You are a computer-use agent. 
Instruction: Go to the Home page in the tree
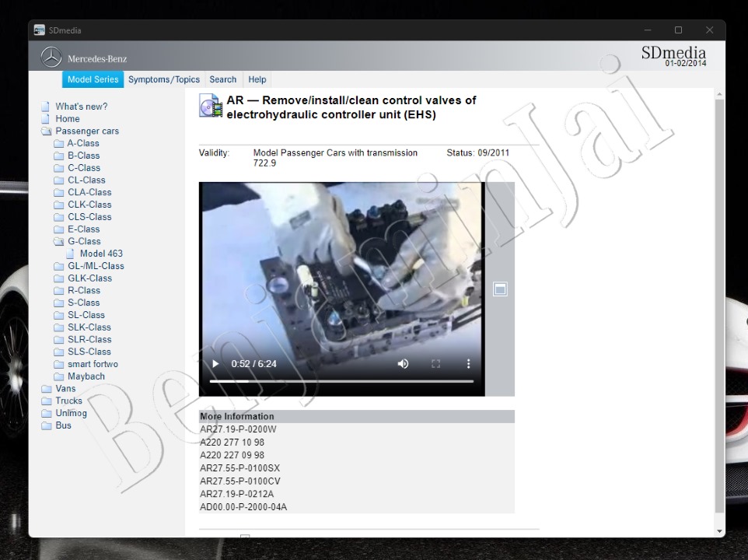[x=68, y=119]
